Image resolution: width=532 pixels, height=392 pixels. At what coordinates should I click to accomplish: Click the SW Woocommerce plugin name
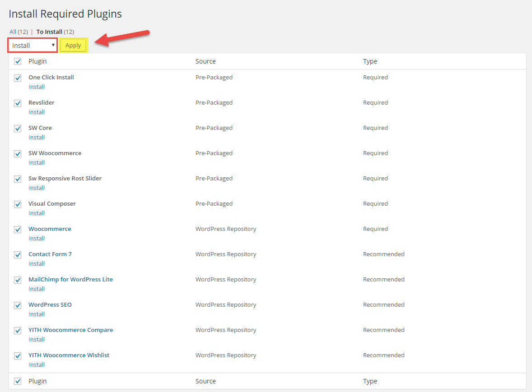tap(55, 153)
